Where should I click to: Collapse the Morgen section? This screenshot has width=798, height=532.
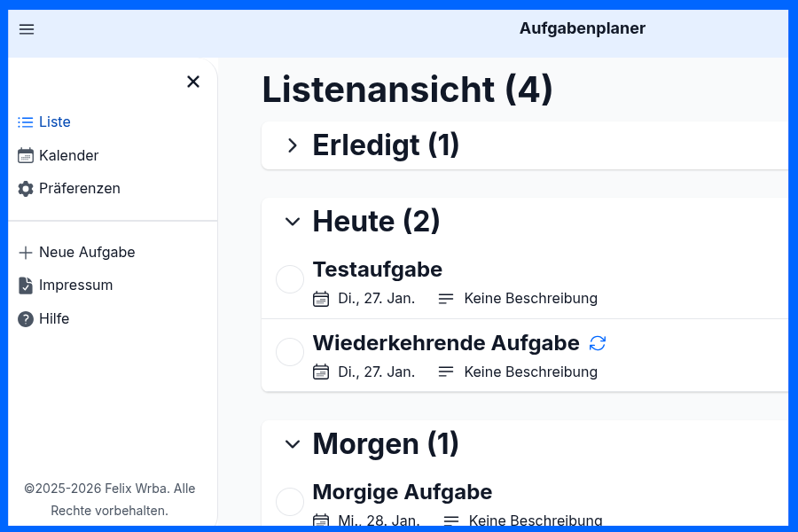click(292, 444)
